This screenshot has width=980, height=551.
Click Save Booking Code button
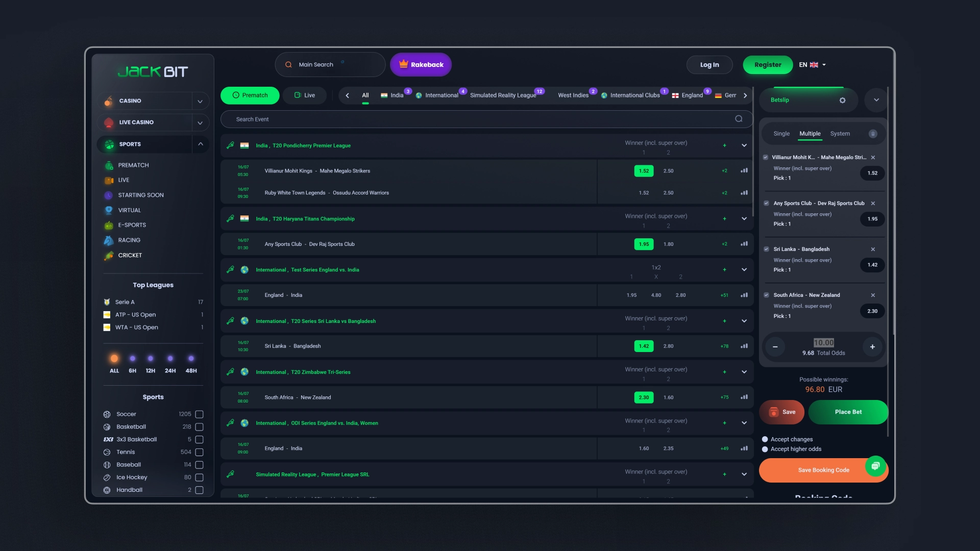[823, 470]
